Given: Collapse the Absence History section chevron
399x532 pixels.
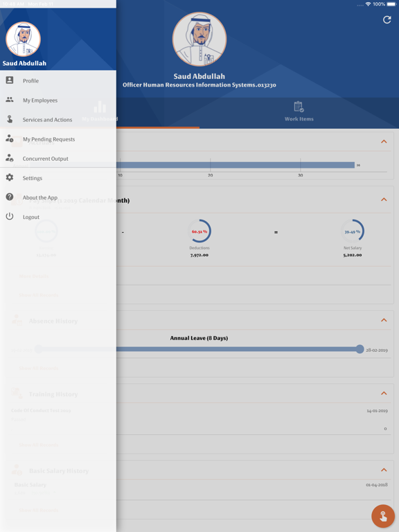Looking at the screenshot, I should tap(384, 320).
